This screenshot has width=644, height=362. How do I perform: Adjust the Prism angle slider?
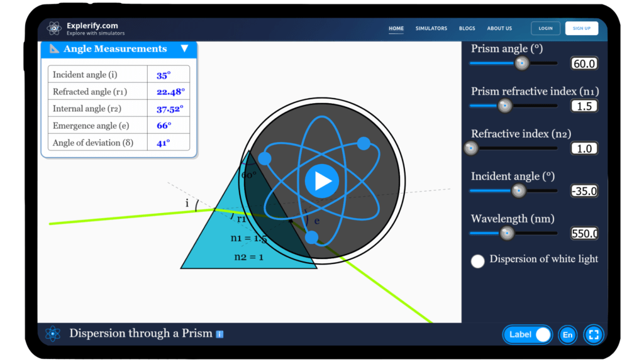522,63
